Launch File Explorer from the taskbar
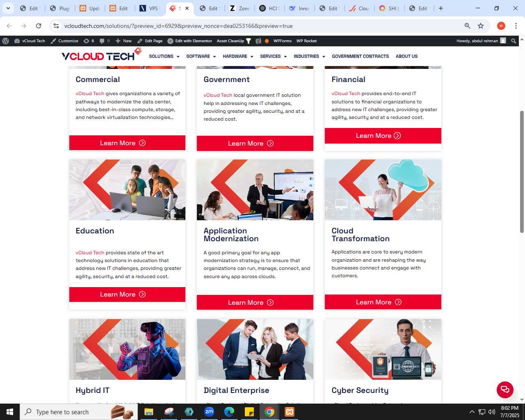The width and height of the screenshot is (525, 420). [148, 412]
